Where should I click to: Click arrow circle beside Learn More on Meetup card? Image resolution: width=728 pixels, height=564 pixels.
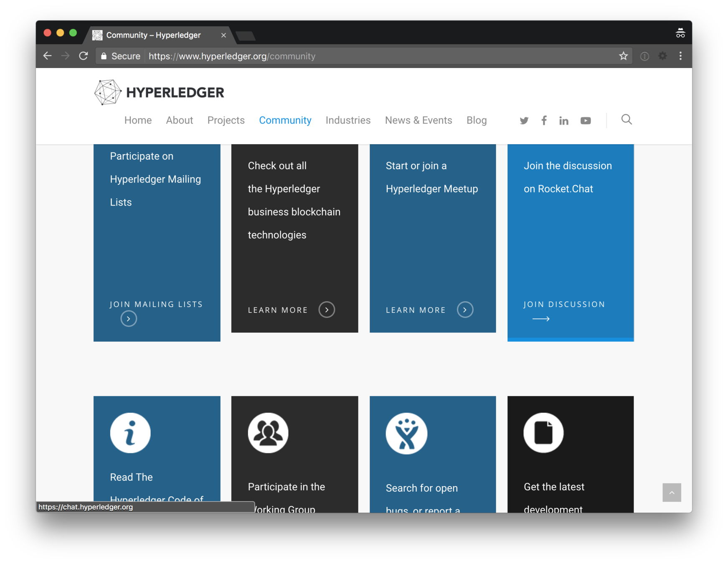pos(465,310)
